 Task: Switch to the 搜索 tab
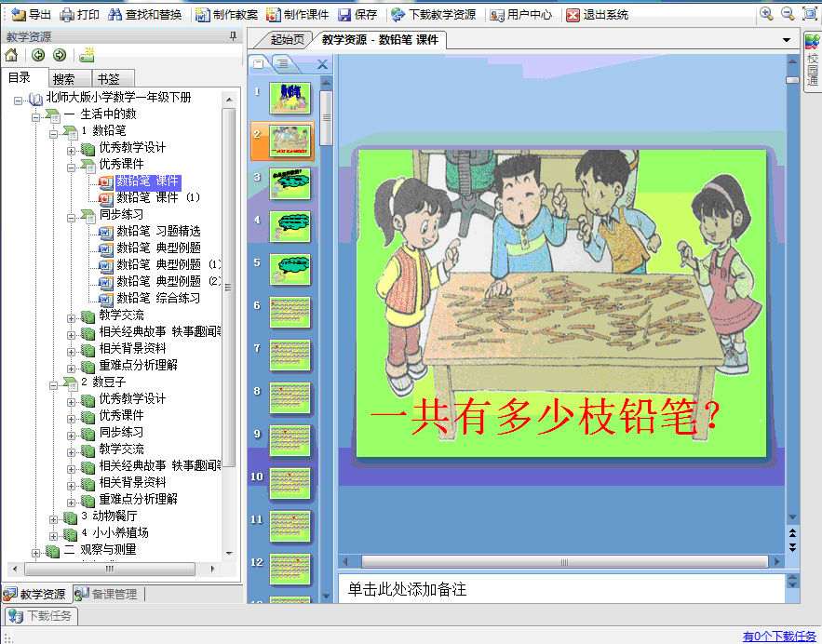[64, 79]
